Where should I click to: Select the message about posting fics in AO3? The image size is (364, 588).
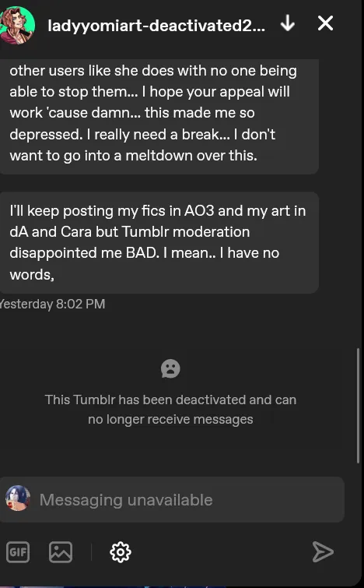[159, 243]
